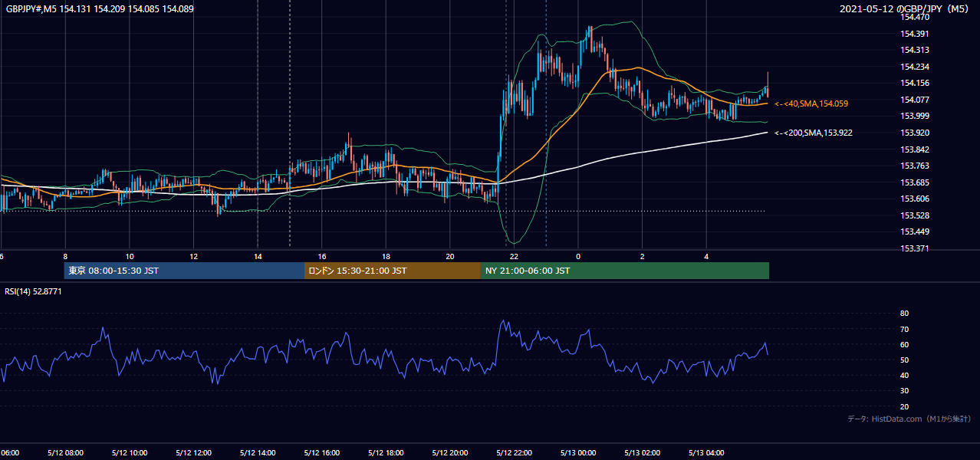Viewport: 980px width, 460px height.
Task: Click bottom date label 5/12 16:00
Action: point(322,453)
